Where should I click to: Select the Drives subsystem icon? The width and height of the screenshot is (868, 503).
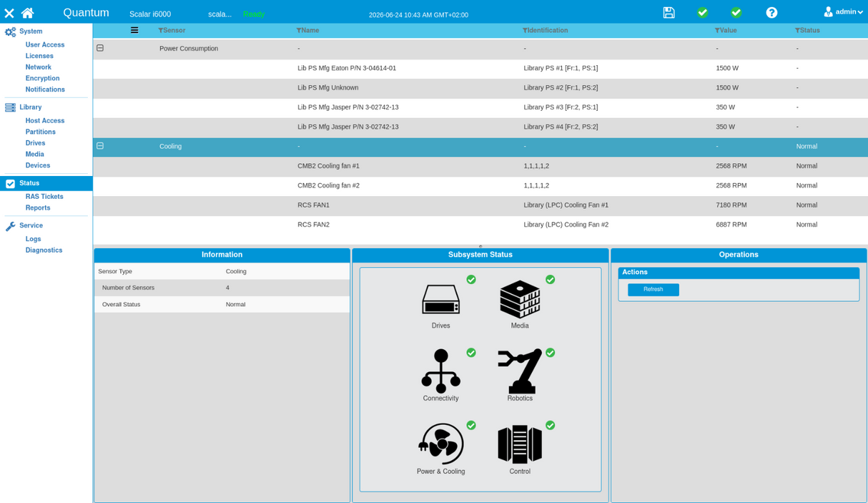click(441, 299)
